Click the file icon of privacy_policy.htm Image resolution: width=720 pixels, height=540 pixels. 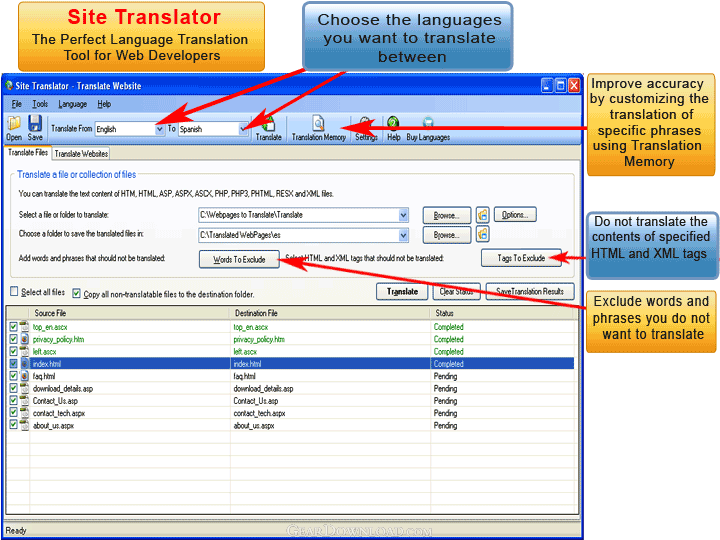click(x=25, y=339)
